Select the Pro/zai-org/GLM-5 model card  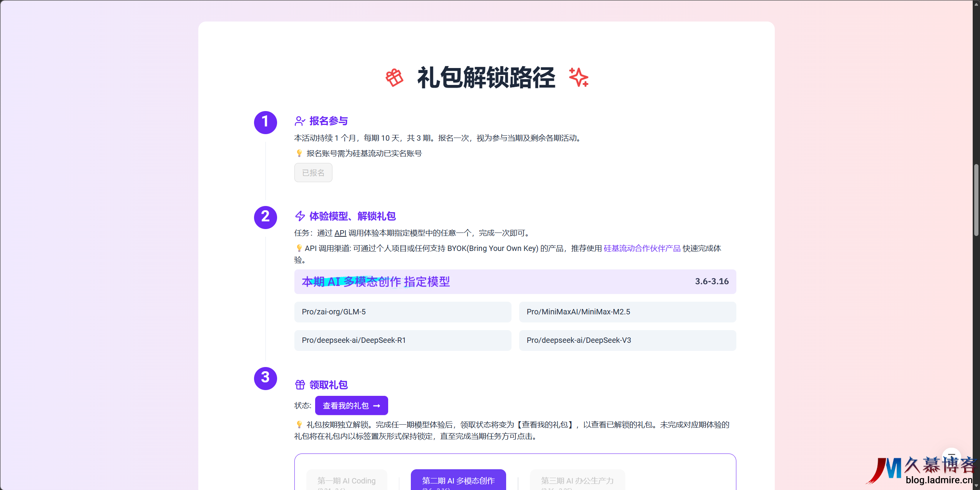[402, 312]
